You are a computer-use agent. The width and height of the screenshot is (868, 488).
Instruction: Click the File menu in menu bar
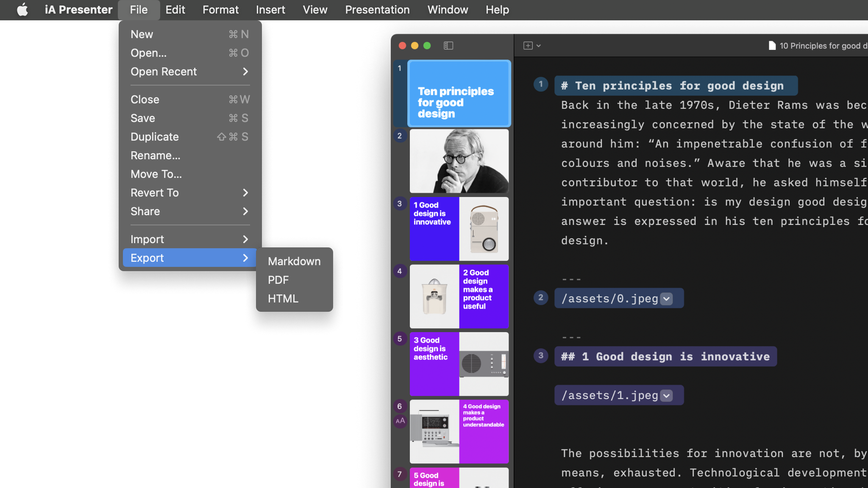coord(139,10)
